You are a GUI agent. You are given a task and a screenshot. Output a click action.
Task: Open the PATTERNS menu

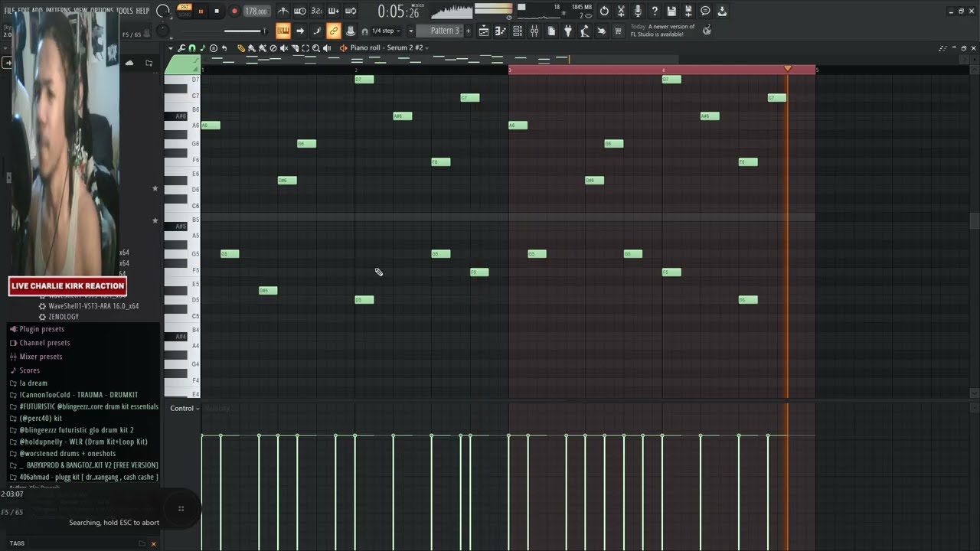[58, 11]
